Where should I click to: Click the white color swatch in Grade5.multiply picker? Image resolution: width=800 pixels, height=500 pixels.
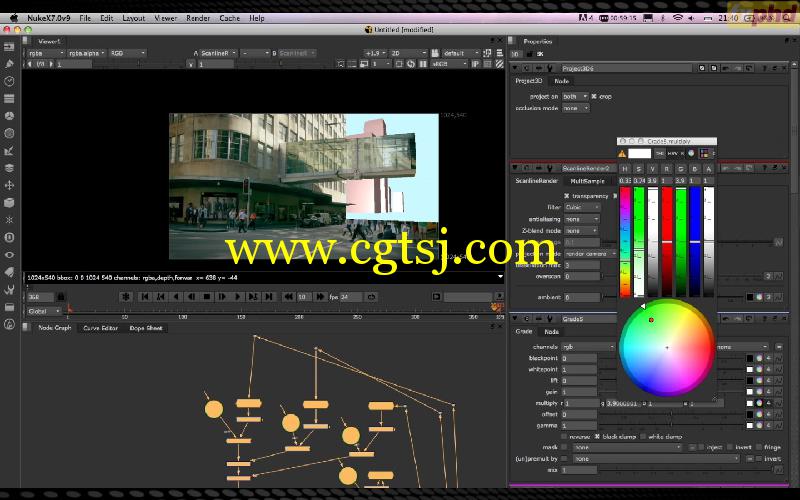[x=639, y=153]
